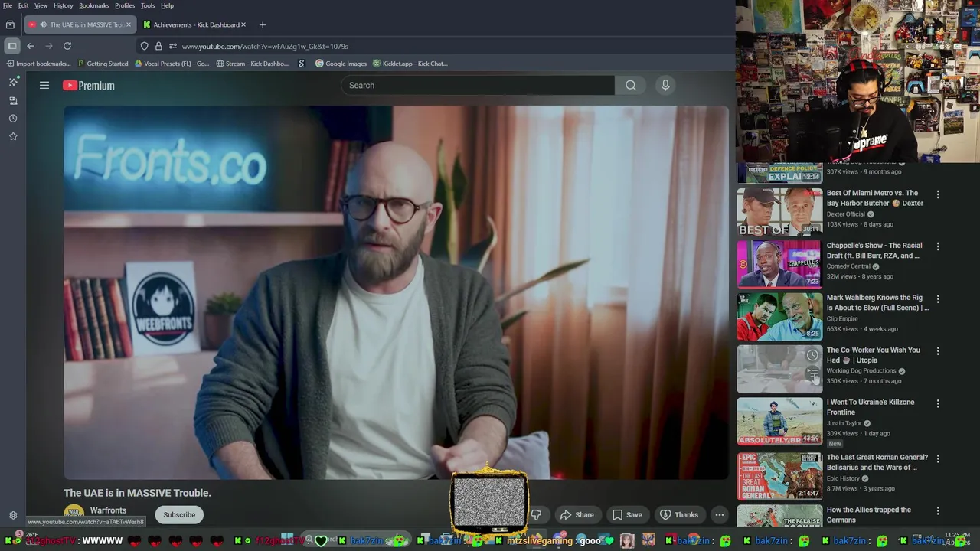Image resolution: width=980 pixels, height=551 pixels.
Task: Open Getting Started bookmark
Action: (x=102, y=64)
